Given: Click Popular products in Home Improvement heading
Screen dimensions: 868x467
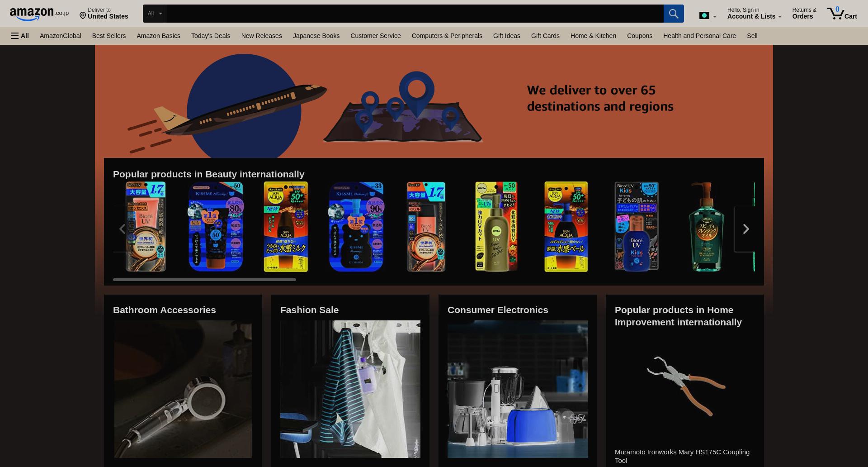Looking at the screenshot, I should (x=678, y=316).
